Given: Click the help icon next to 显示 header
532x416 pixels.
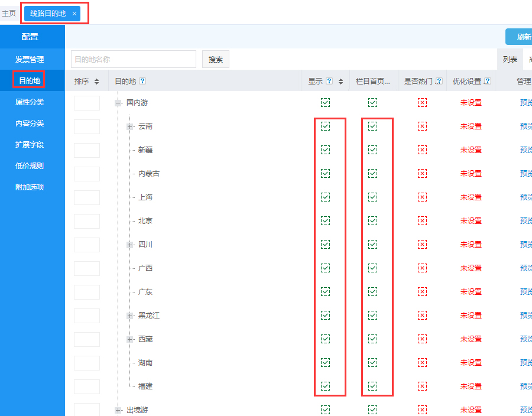Looking at the screenshot, I should 330,81.
